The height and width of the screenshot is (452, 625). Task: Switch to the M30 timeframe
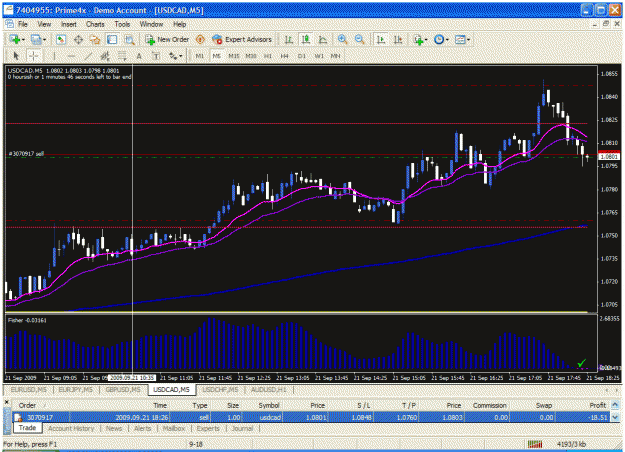coord(251,56)
